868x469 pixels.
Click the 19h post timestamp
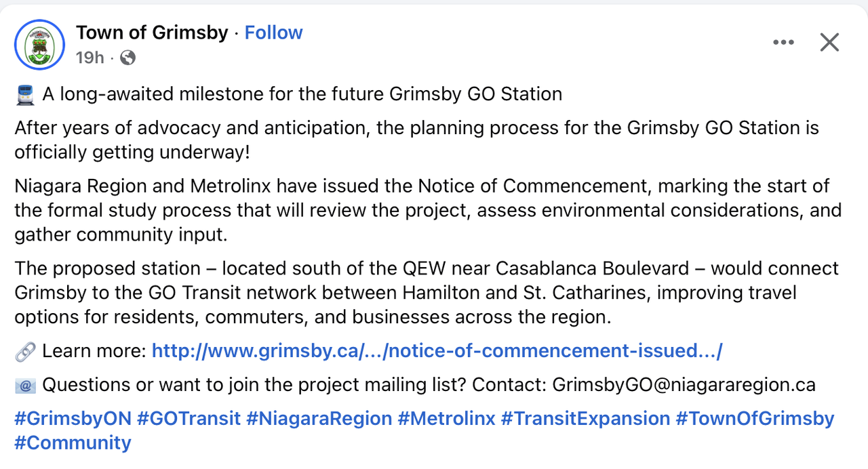90,58
